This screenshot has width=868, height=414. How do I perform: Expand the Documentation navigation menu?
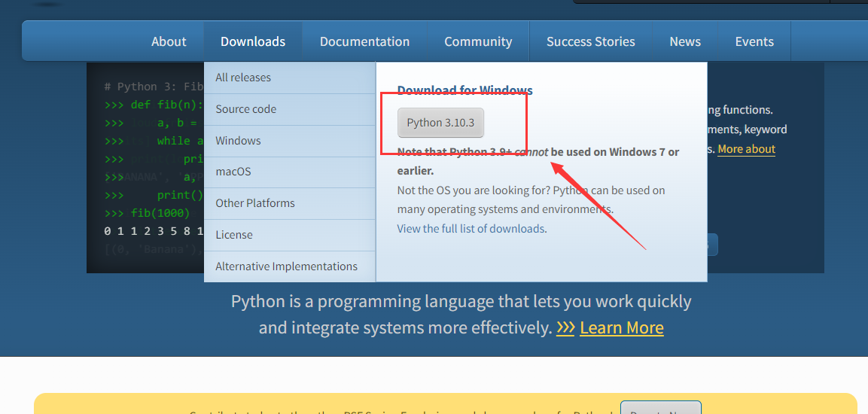tap(364, 41)
